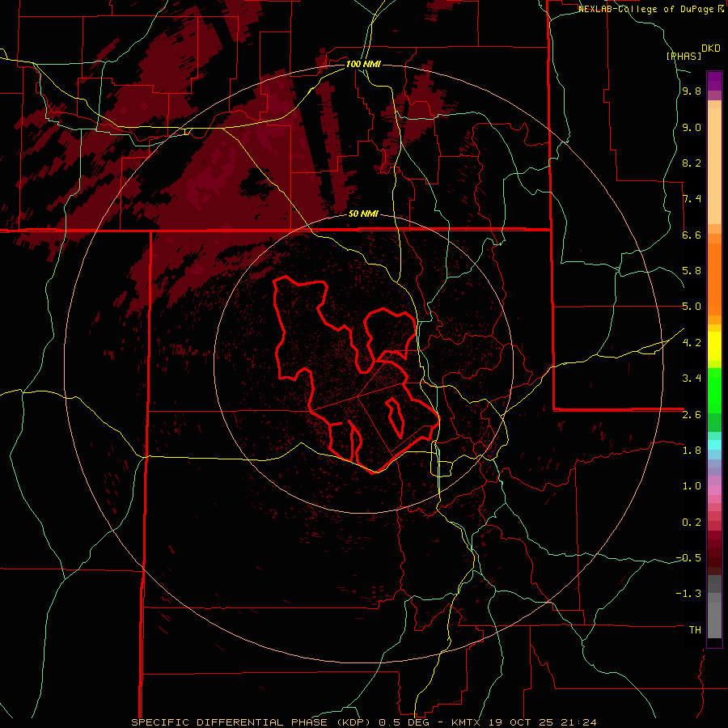The image size is (728, 728).
Task: Click the 1.8 value on color scale
Action: click(x=692, y=451)
